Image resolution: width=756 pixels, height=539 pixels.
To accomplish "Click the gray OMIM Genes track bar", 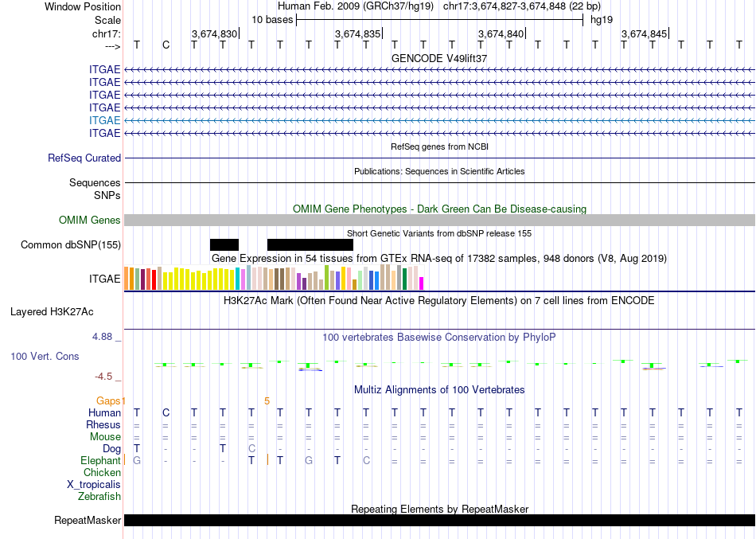I will (439, 221).
